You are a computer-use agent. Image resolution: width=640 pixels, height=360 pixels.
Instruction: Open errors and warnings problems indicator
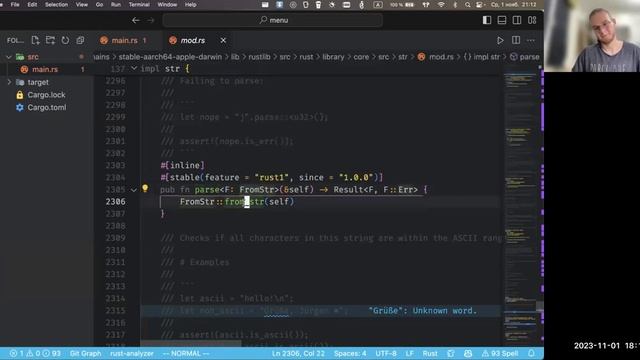[x=35, y=353]
